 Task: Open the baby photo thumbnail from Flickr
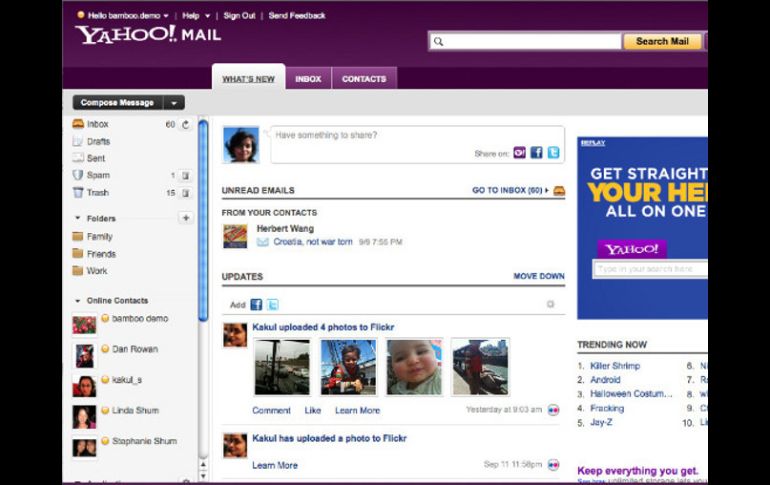tap(414, 367)
